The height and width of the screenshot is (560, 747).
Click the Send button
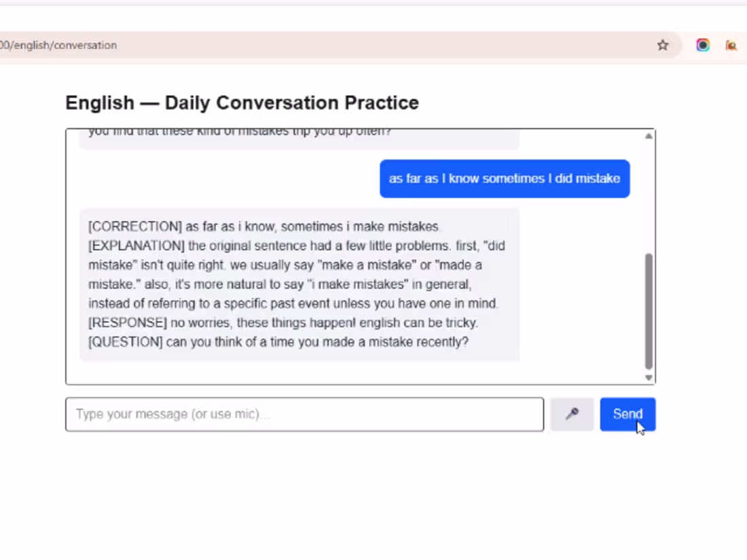point(627,414)
